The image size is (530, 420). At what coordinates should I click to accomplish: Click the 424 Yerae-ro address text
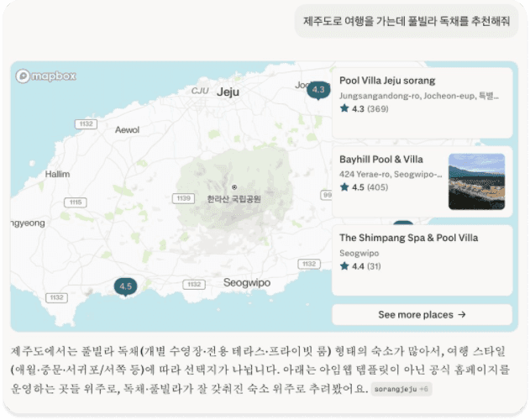391,174
